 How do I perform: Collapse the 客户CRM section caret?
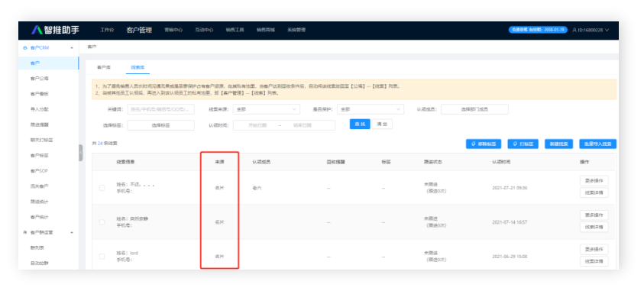(x=72, y=48)
